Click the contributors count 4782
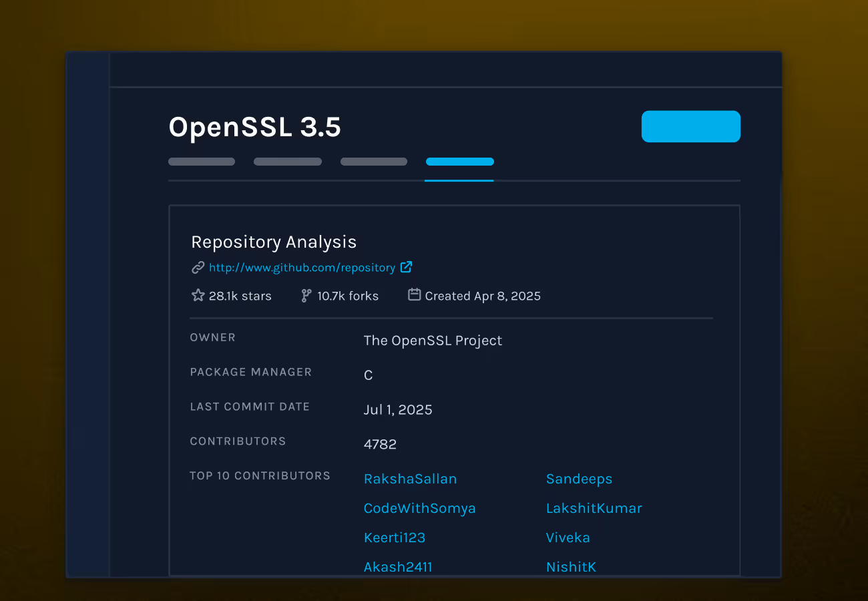The height and width of the screenshot is (601, 868). (x=380, y=445)
